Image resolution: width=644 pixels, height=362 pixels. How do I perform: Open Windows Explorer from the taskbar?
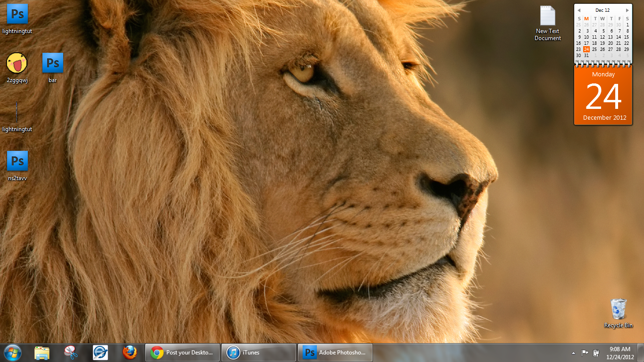(42, 353)
